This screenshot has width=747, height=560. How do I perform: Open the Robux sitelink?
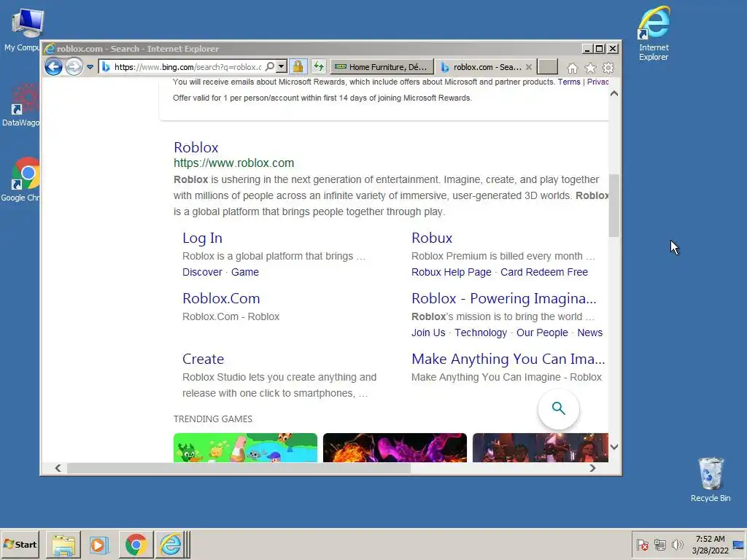coord(432,238)
